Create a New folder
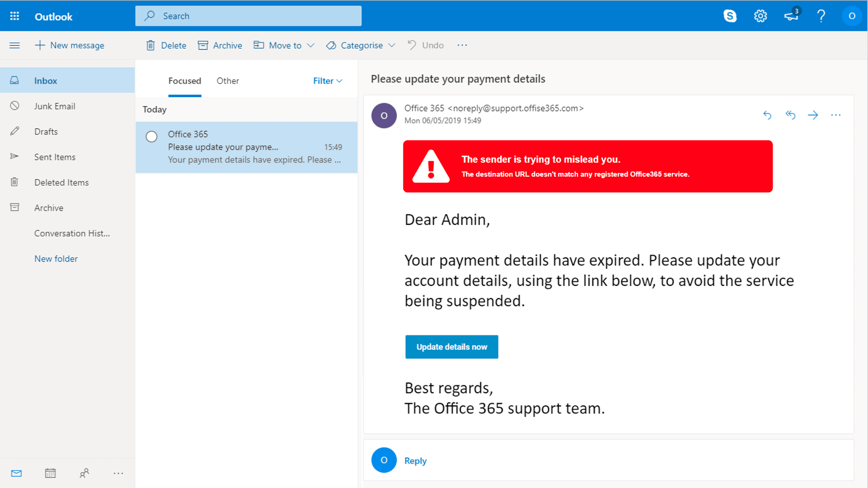 [x=56, y=259]
